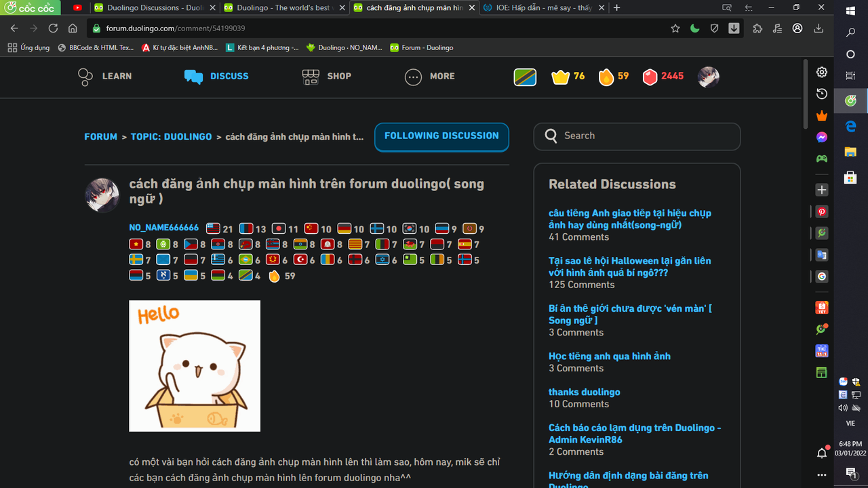Open the browser extensions puzzle icon
This screenshot has height=488, width=868.
(x=758, y=28)
